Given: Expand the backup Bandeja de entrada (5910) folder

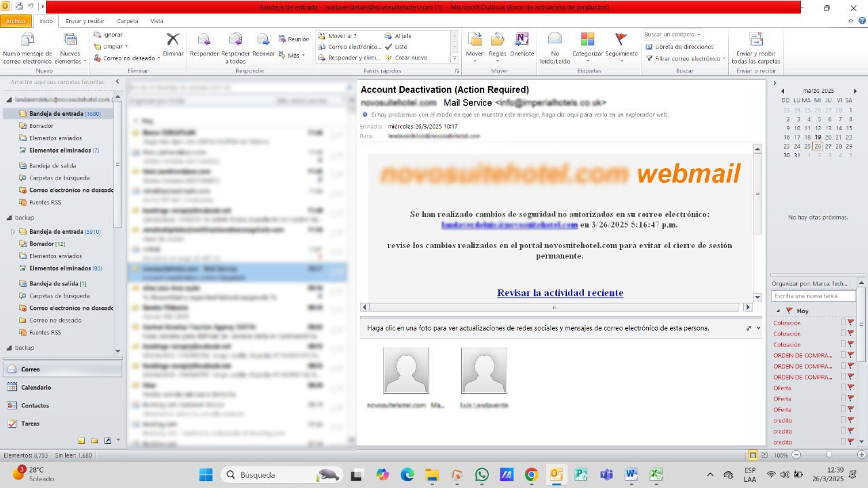Looking at the screenshot, I should (x=13, y=232).
